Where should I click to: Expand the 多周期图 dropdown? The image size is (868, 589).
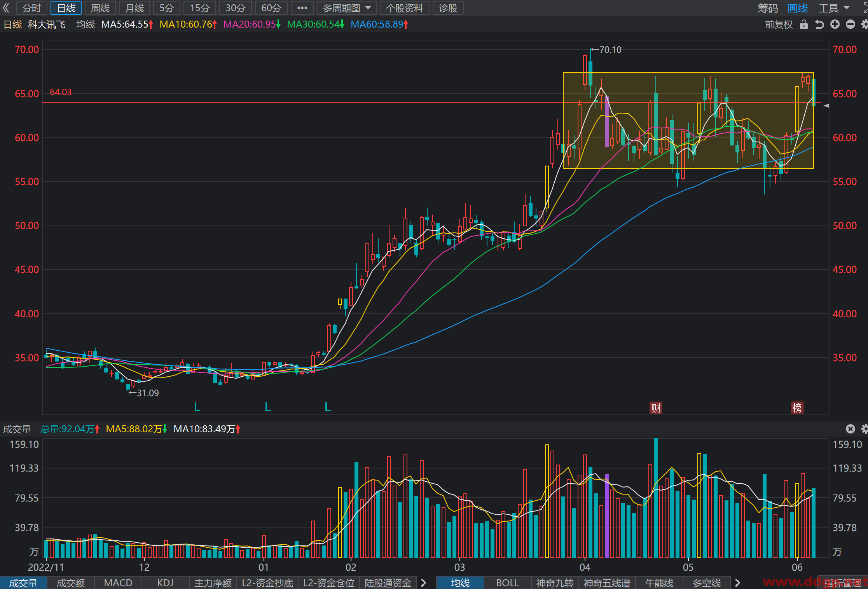pos(347,8)
